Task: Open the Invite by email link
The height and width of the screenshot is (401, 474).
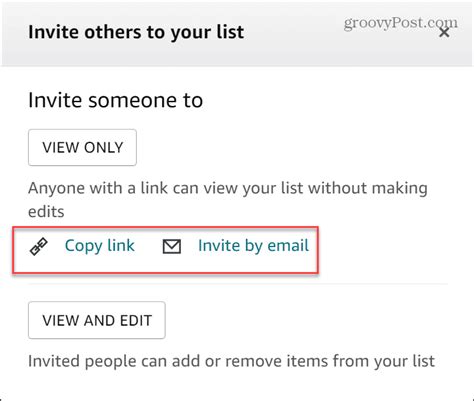Action: [x=253, y=246]
